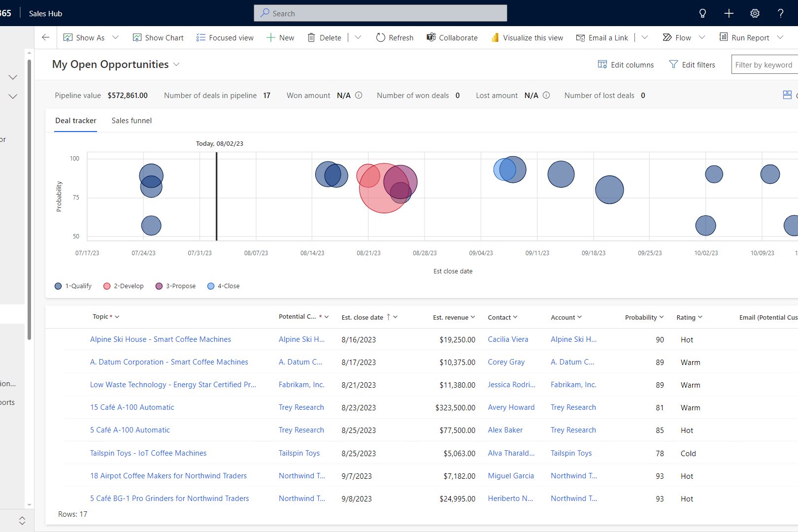
Task: Toggle the 1-Qualify legend item
Action: tap(72, 286)
